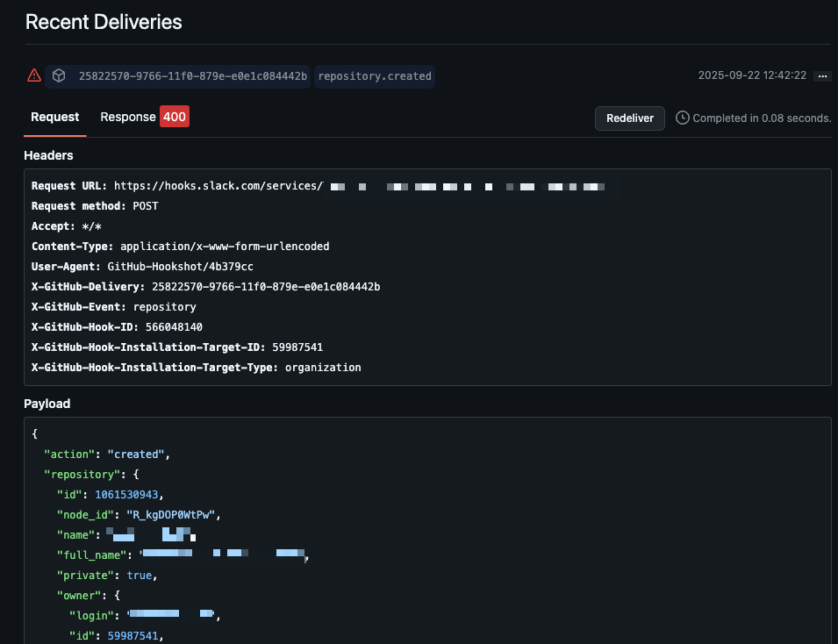Image resolution: width=838 pixels, height=644 pixels.
Task: Click the payload "name" key line
Action: coord(126,535)
